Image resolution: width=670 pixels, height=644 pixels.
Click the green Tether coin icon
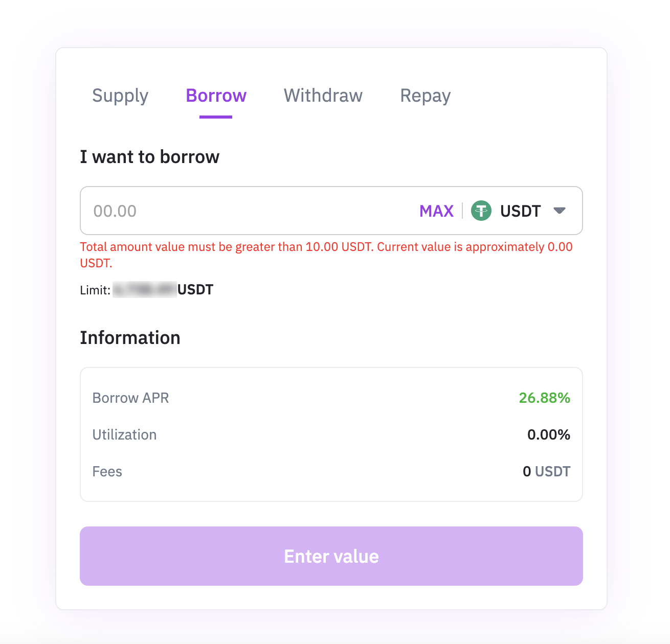[x=481, y=211]
